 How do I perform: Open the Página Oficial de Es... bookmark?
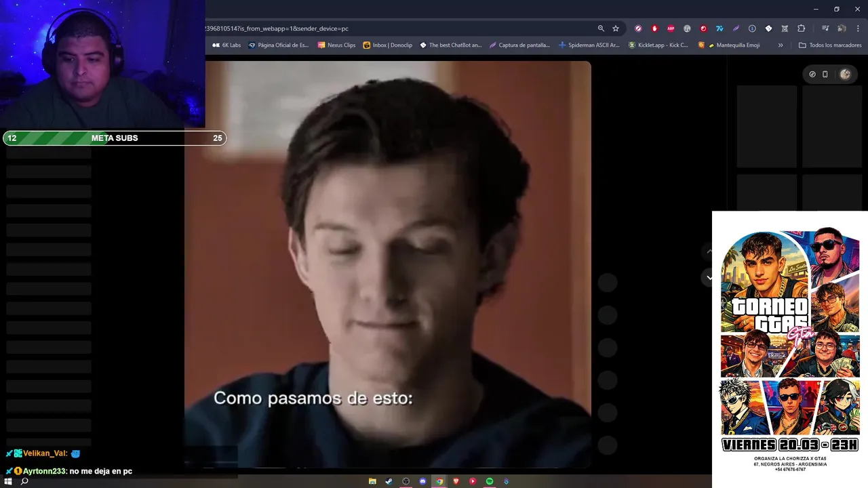coord(279,45)
